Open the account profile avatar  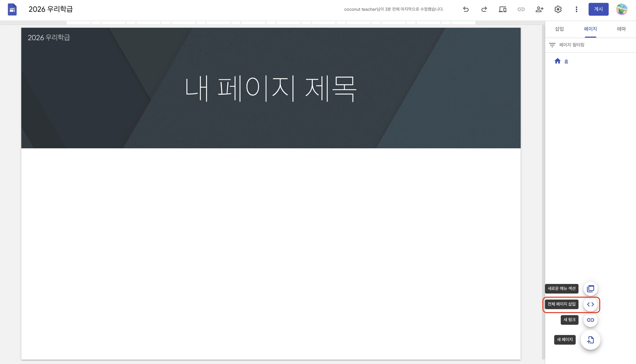(622, 9)
